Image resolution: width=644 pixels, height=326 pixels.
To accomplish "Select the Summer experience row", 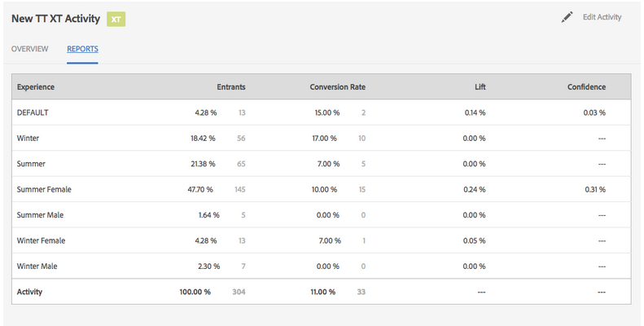I will click(x=31, y=164).
